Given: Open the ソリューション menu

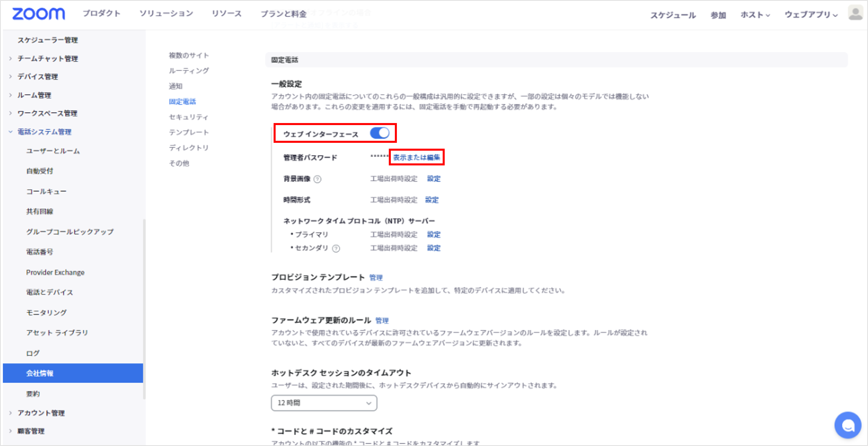Looking at the screenshot, I should 166,14.
